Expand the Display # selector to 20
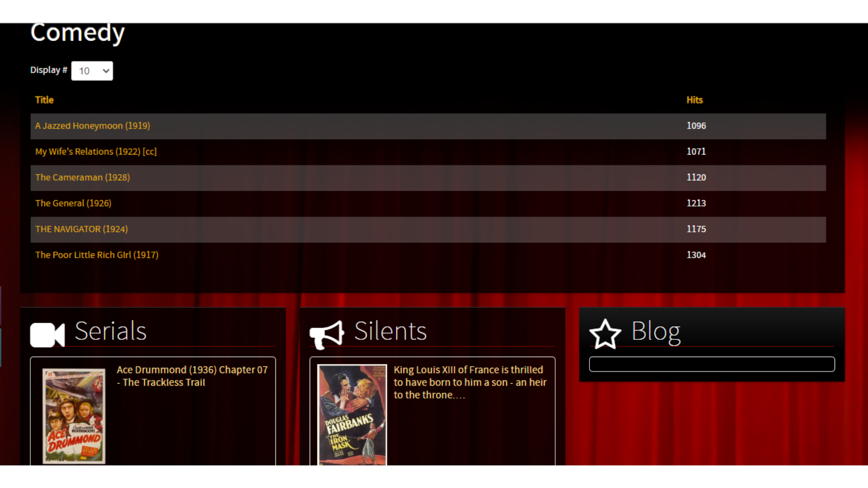The height and width of the screenshot is (488, 868). coord(91,70)
